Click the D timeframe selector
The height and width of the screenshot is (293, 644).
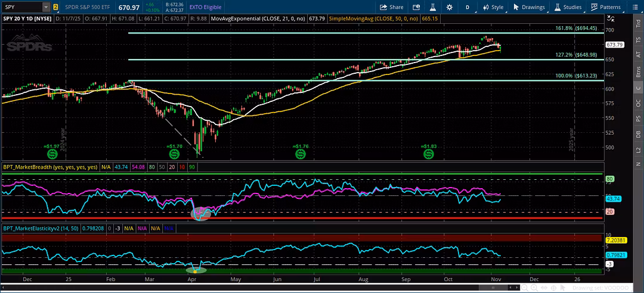pyautogui.click(x=467, y=7)
